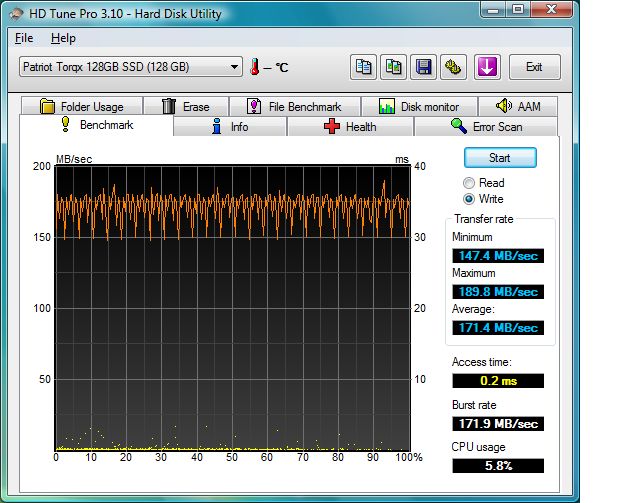Viewport: 640px width, 503px height.
Task: Open the options wrench icon
Action: click(x=454, y=67)
